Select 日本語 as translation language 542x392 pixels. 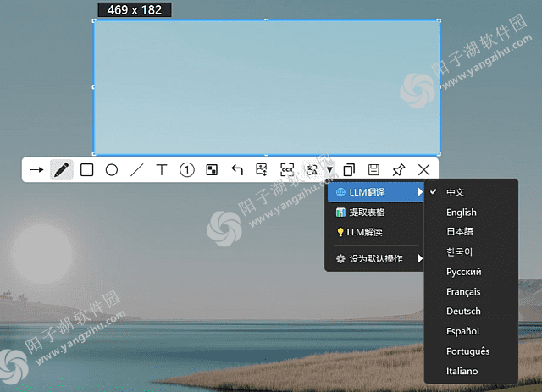click(471, 232)
